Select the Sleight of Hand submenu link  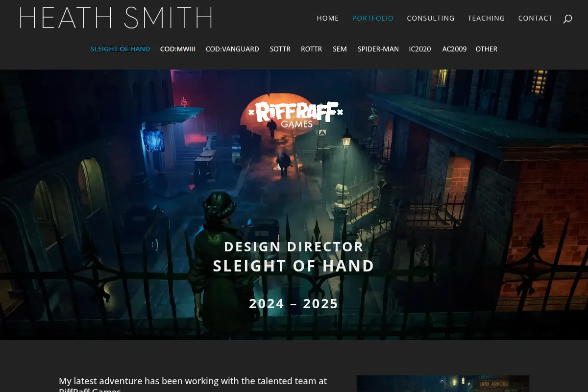point(121,49)
